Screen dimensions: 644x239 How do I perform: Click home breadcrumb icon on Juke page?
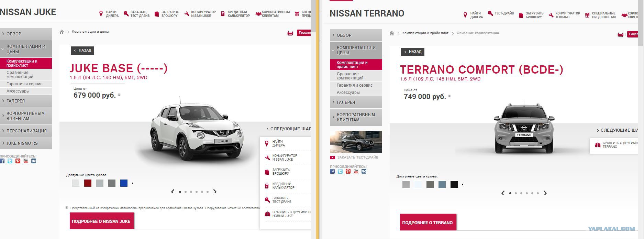click(62, 32)
